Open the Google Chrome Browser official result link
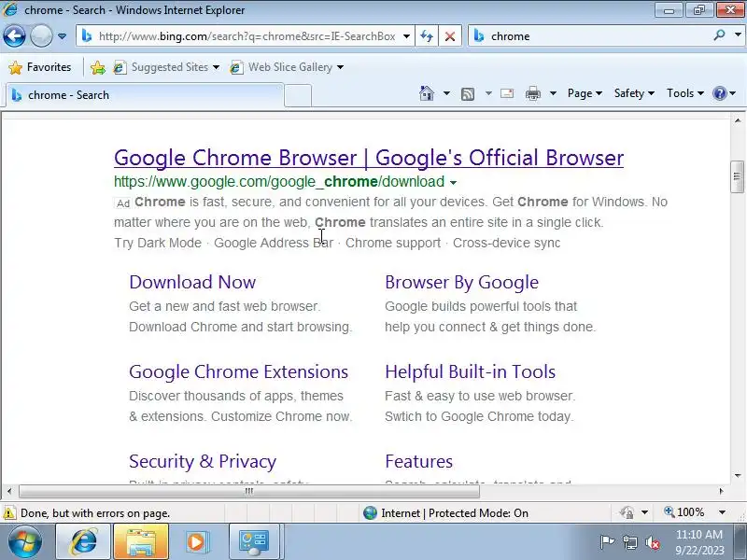747x560 pixels. [x=369, y=158]
